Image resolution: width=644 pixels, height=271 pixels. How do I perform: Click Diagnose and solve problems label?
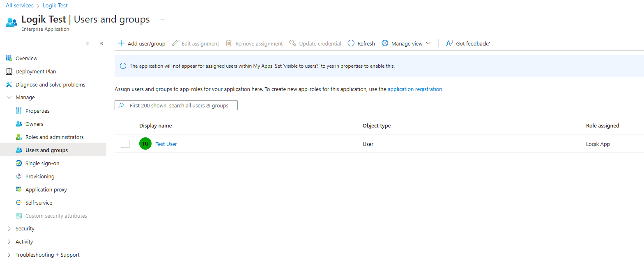(x=51, y=84)
